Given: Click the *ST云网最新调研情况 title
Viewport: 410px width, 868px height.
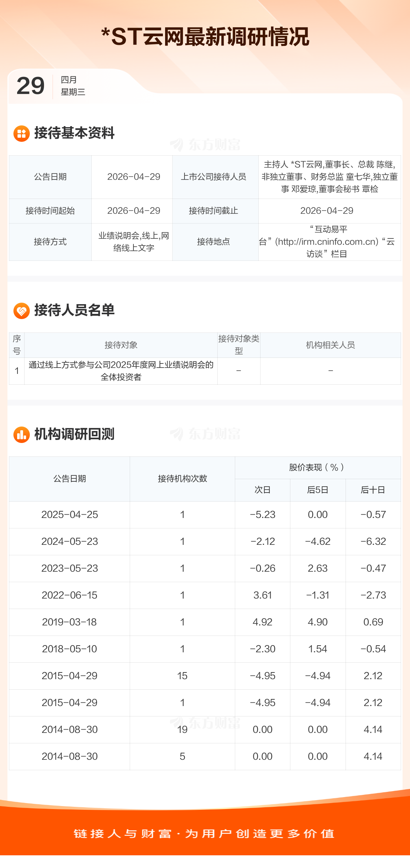Looking at the screenshot, I should point(205,37).
